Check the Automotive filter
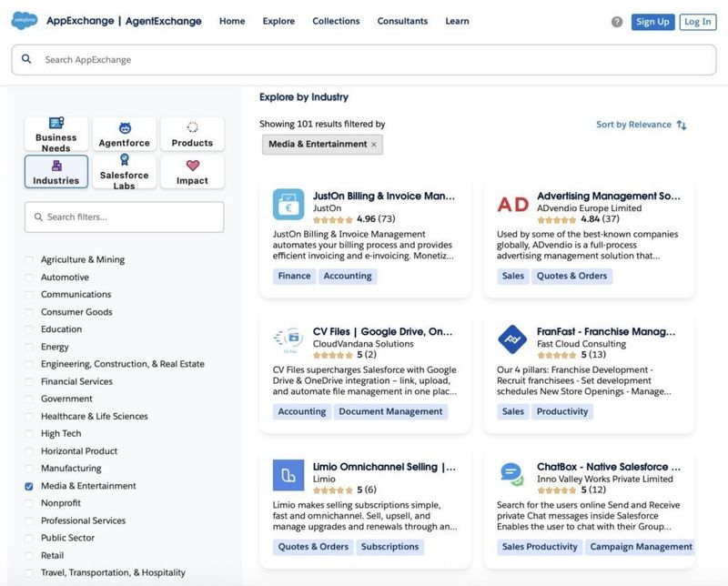 (29, 278)
